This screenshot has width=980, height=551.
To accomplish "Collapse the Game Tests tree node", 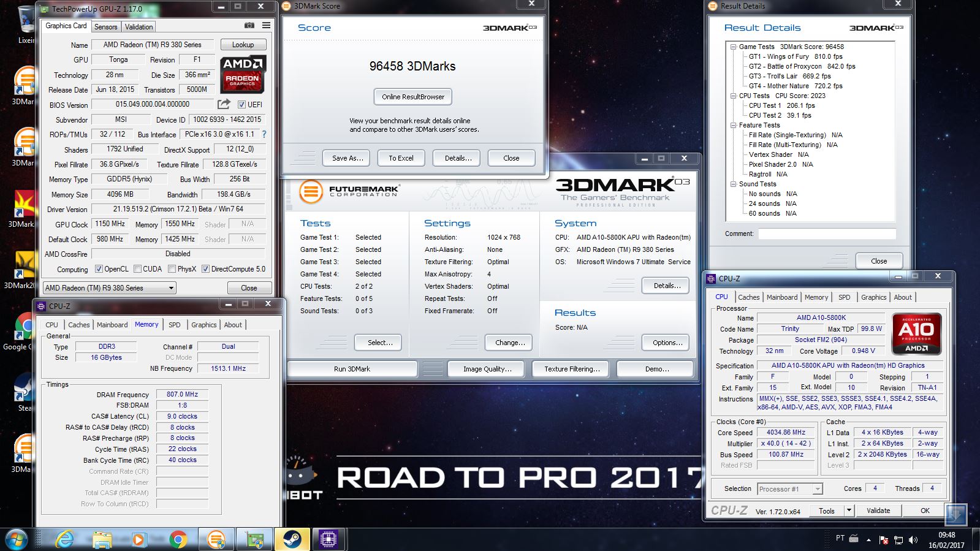I will [x=733, y=47].
